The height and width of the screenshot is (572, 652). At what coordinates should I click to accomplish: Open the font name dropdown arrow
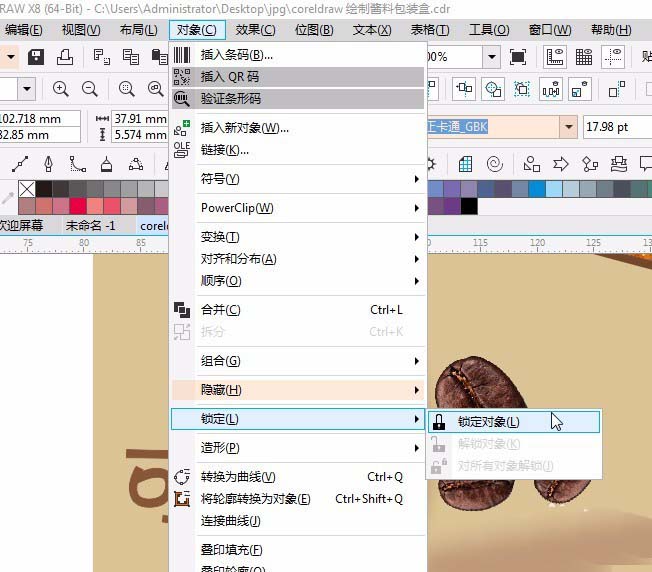click(x=568, y=127)
